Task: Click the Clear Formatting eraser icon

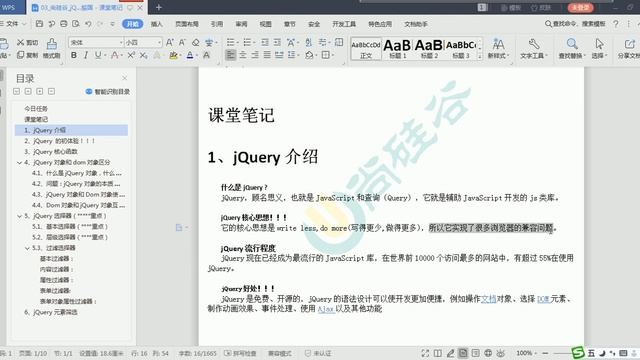Action: [x=196, y=42]
